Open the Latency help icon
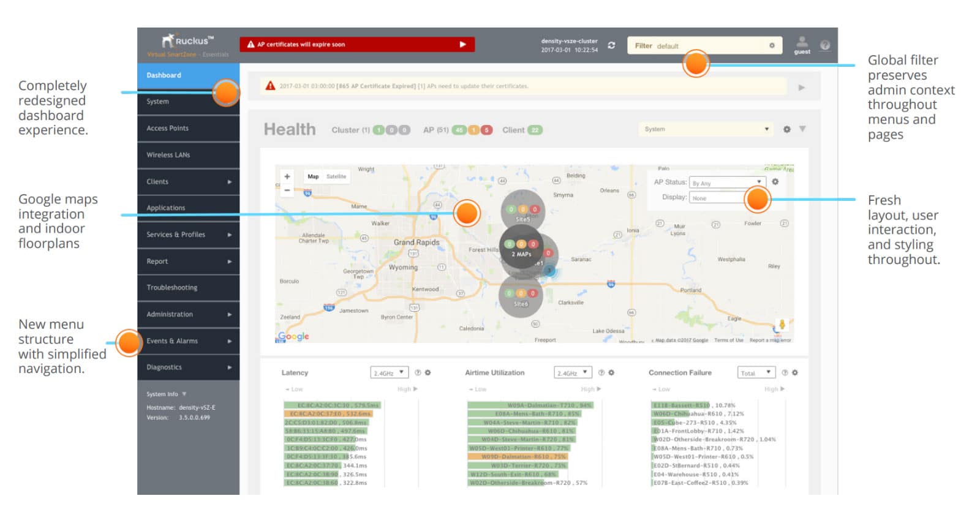The height and width of the screenshot is (523, 980). [x=418, y=372]
